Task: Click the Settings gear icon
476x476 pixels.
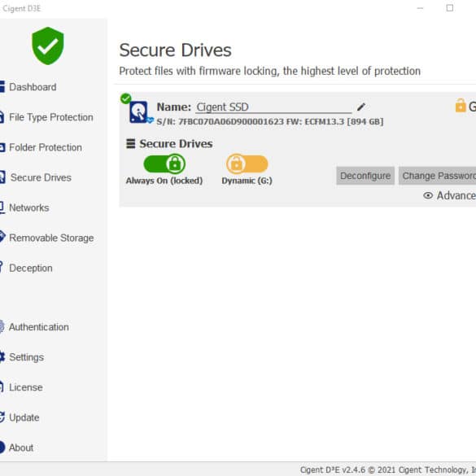Action: (x=2, y=357)
